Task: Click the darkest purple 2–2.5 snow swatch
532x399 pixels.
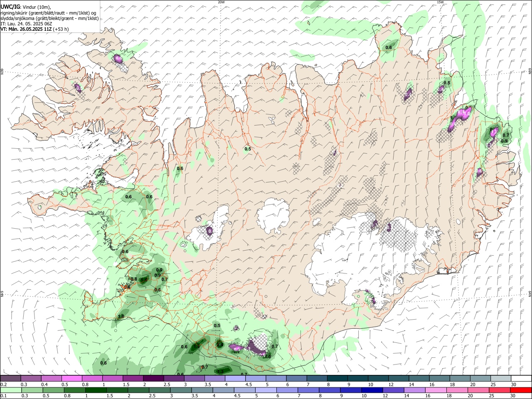Action: pos(153,379)
